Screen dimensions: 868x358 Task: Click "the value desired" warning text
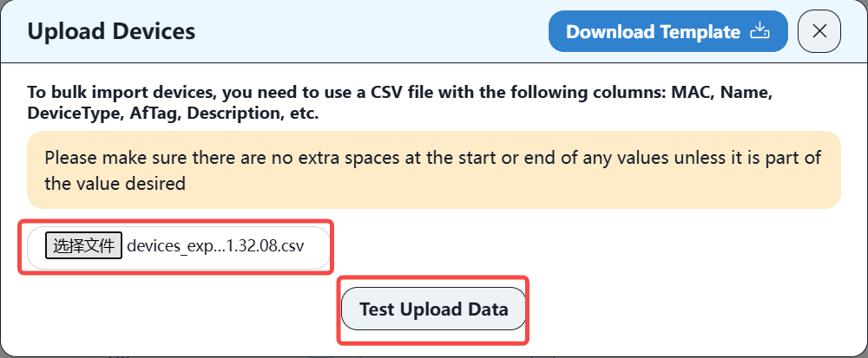click(115, 183)
